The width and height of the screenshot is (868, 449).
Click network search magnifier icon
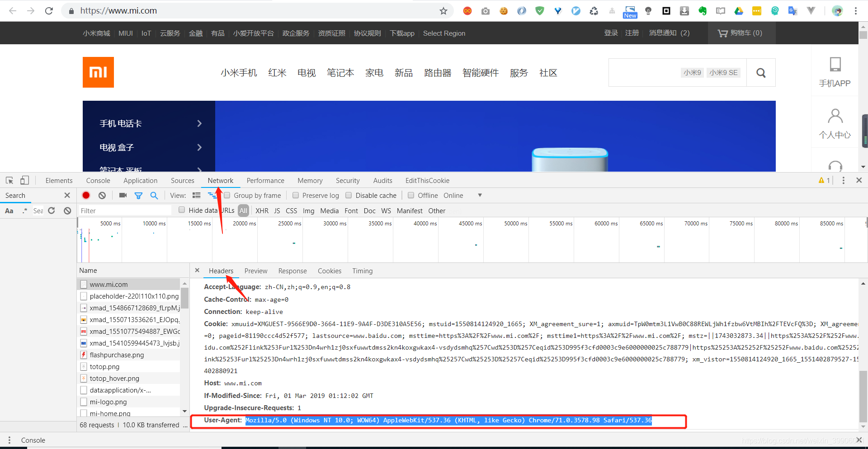coord(154,195)
